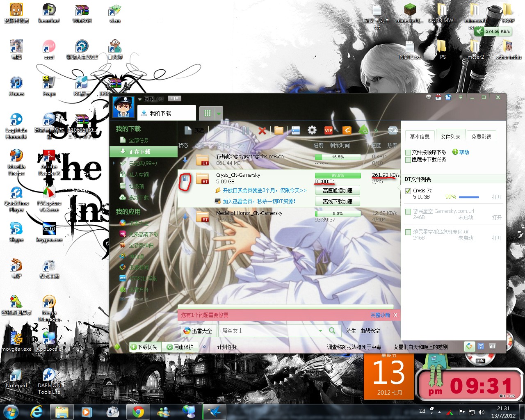The width and height of the screenshot is (525, 420).
Task: Open Skype desktop shortcut
Action: [x=16, y=232]
